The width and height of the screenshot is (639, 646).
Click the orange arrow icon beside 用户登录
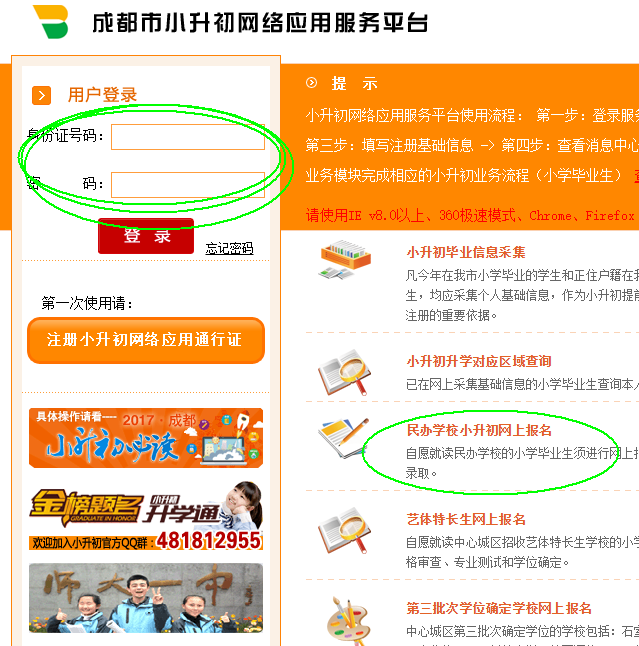[41, 96]
